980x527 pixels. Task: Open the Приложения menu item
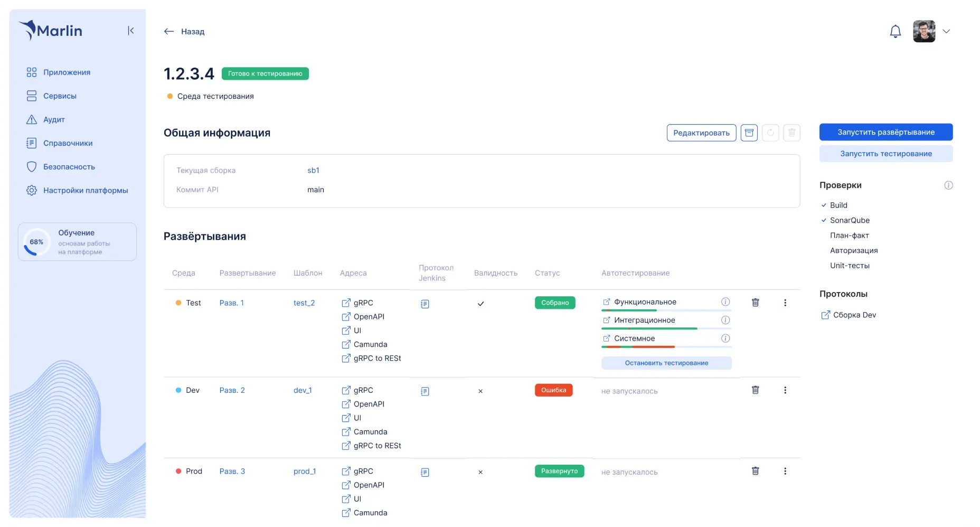click(67, 72)
